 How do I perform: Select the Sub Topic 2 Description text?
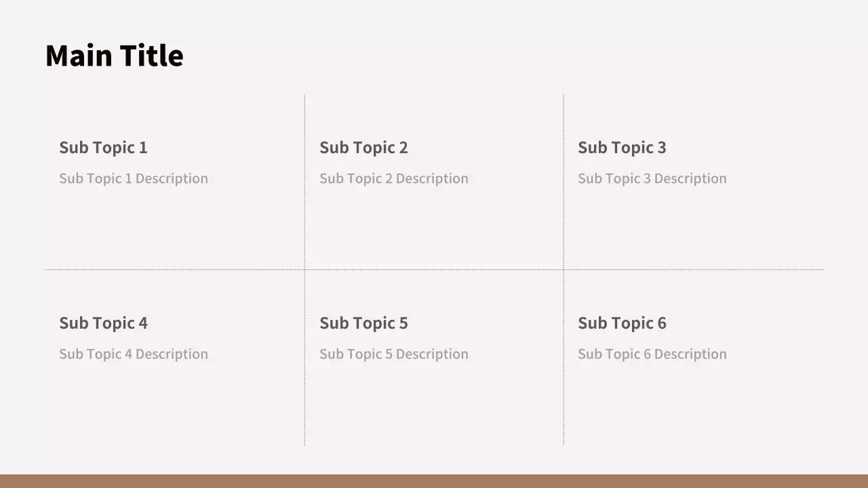pyautogui.click(x=394, y=179)
